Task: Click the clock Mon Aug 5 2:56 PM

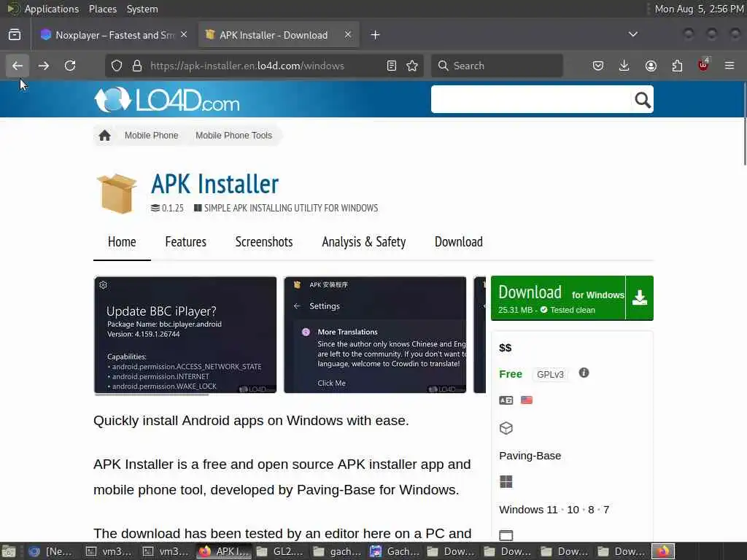Action: 699,9
